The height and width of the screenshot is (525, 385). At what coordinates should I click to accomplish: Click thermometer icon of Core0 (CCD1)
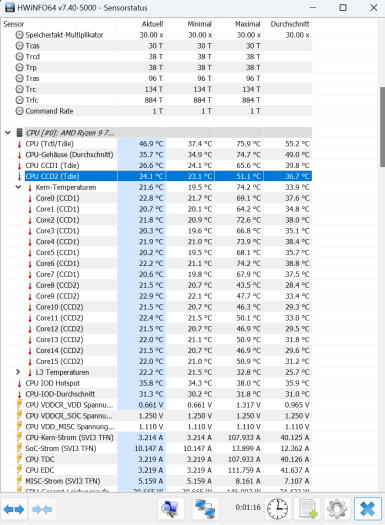pyautogui.click(x=30, y=198)
